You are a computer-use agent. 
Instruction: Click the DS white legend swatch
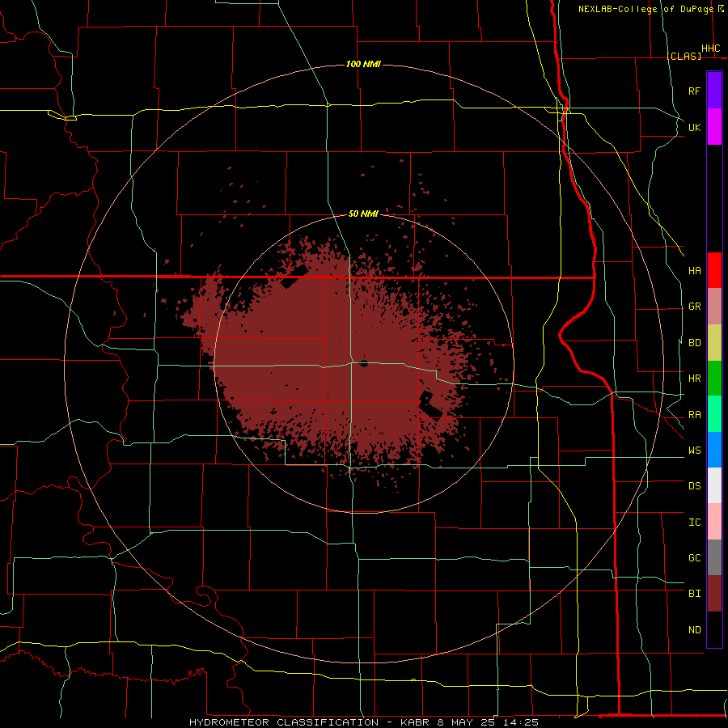point(714,485)
